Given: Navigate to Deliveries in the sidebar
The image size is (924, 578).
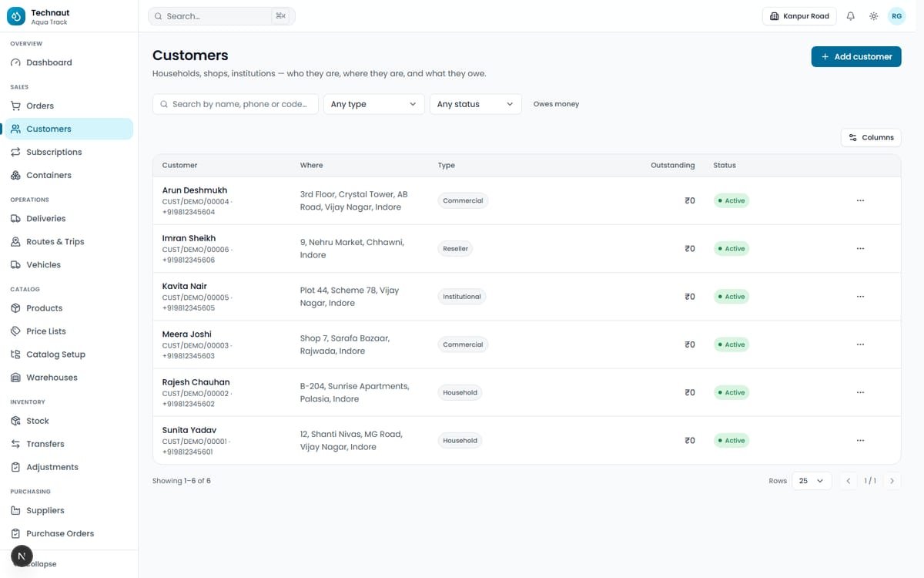Looking at the screenshot, I should (x=69, y=218).
